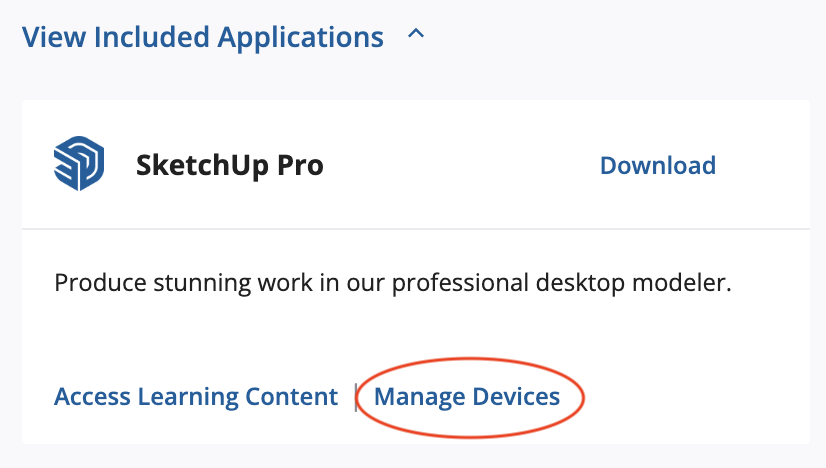Click the View Included Applications heading

[203, 37]
